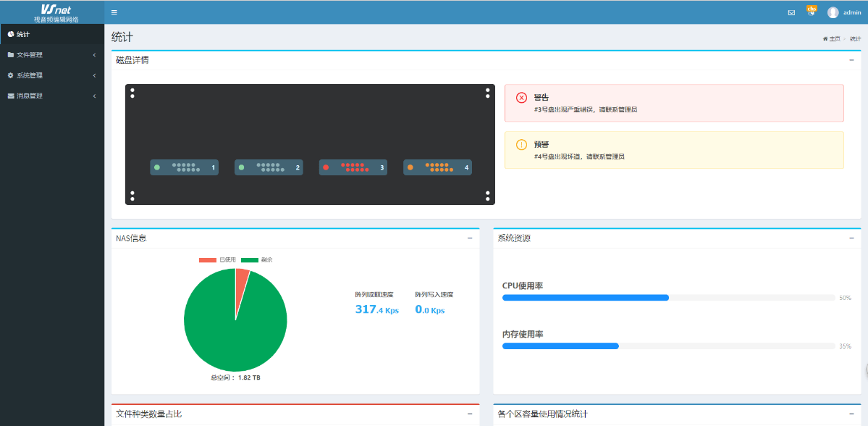Screen dimensions: 868x426
Task: Collapse the 磁盘详情 panel
Action: tap(851, 60)
